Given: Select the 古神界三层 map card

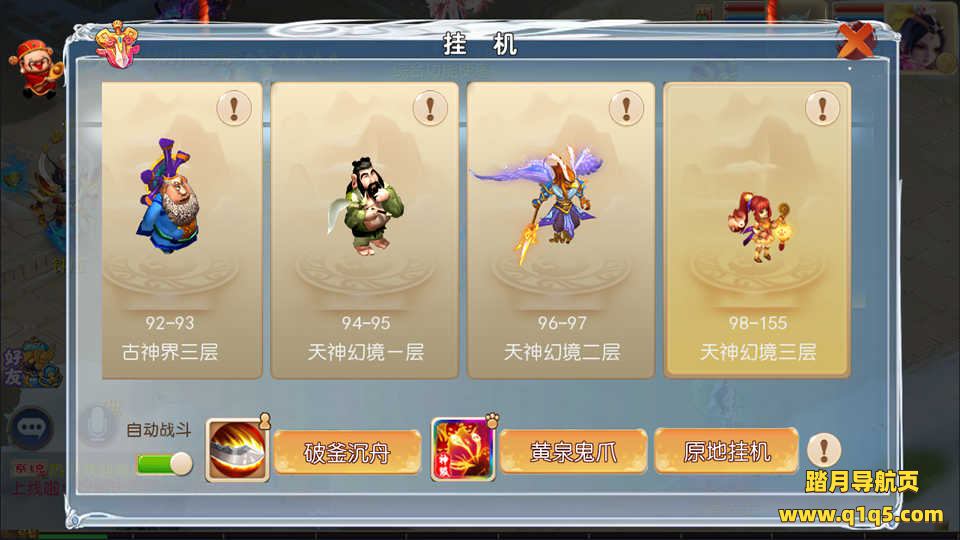Looking at the screenshot, I should 182,230.
